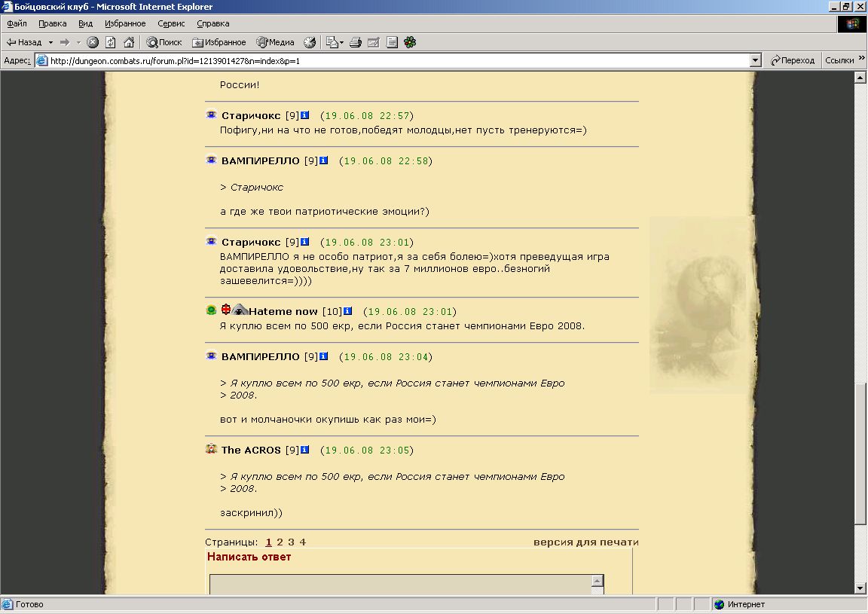
Task: Open the Избранное favorites toolbar button
Action: coord(219,42)
